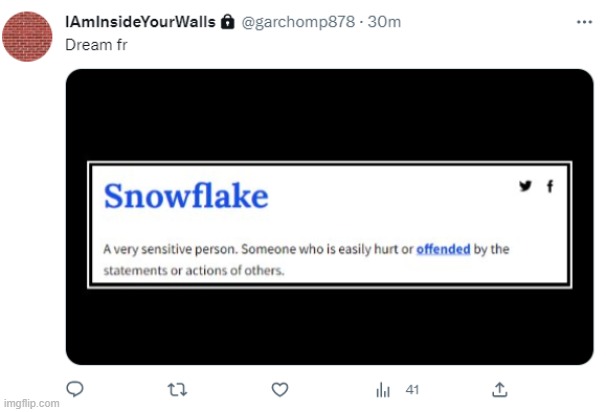
Task: Follow the blue 'offended' hyperlink
Action: pyautogui.click(x=443, y=250)
